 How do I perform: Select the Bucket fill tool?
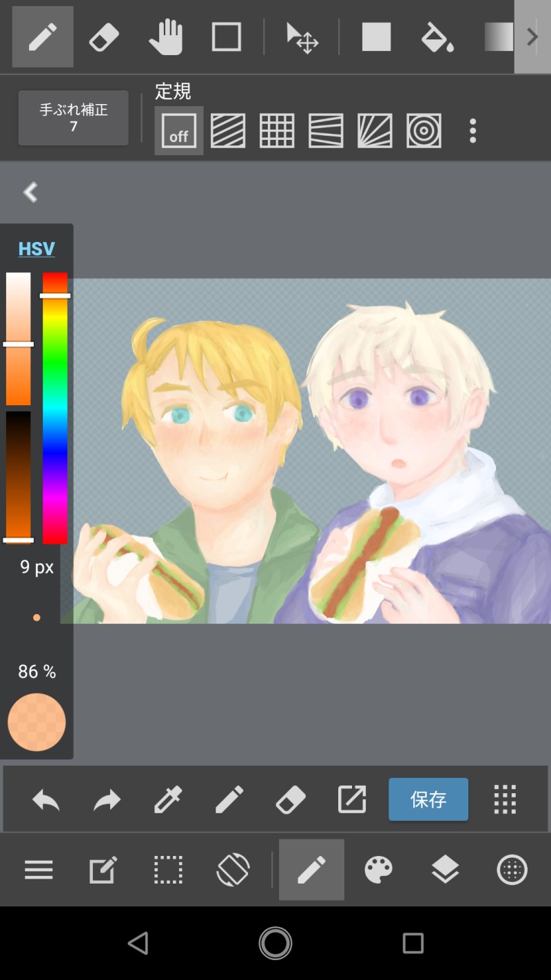[438, 37]
